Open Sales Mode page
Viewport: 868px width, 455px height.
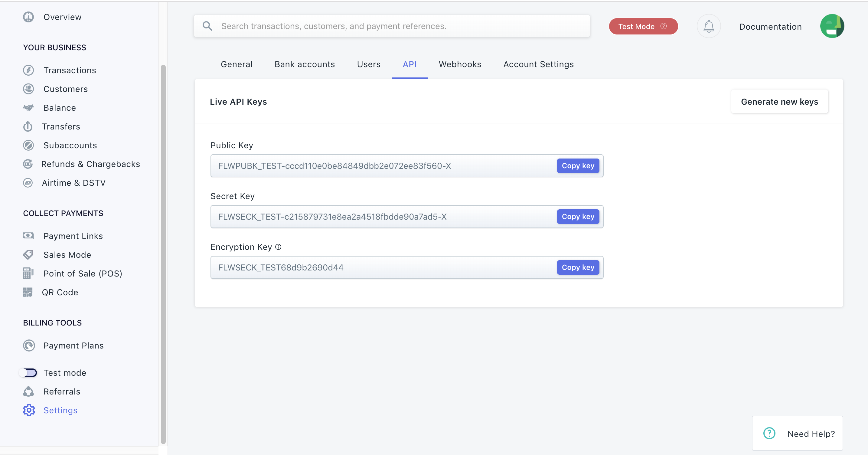[x=67, y=255]
